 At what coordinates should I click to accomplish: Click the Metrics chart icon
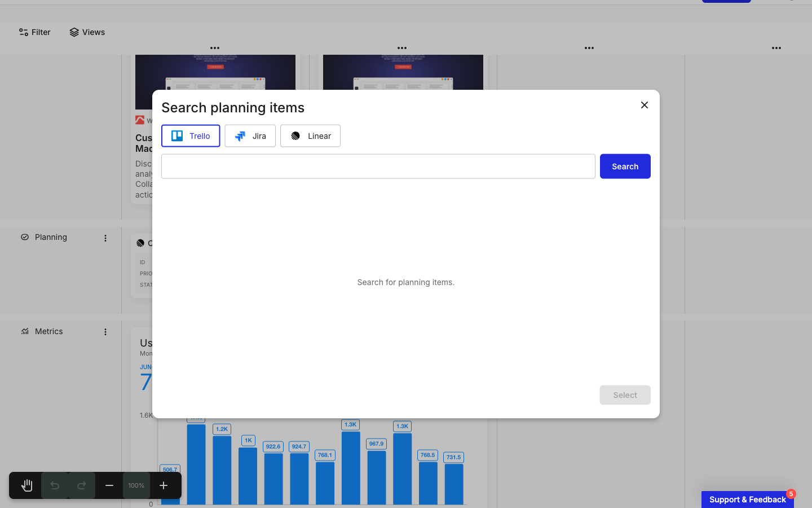tap(25, 331)
